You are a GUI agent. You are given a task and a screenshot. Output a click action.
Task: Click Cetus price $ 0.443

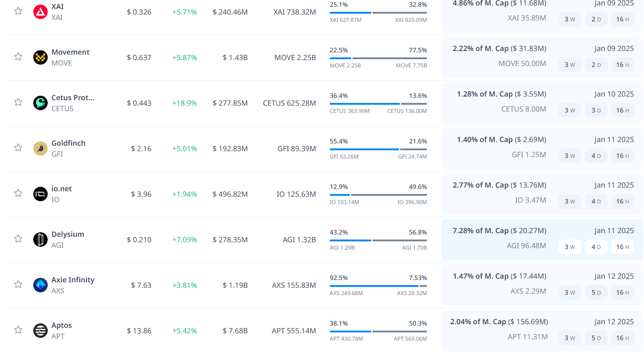[139, 103]
